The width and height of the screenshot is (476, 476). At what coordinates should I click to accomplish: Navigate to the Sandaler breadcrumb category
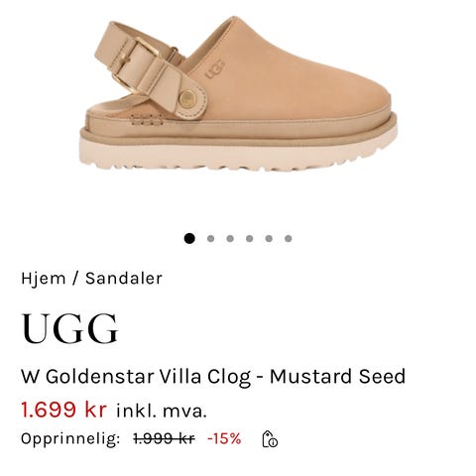point(124,278)
